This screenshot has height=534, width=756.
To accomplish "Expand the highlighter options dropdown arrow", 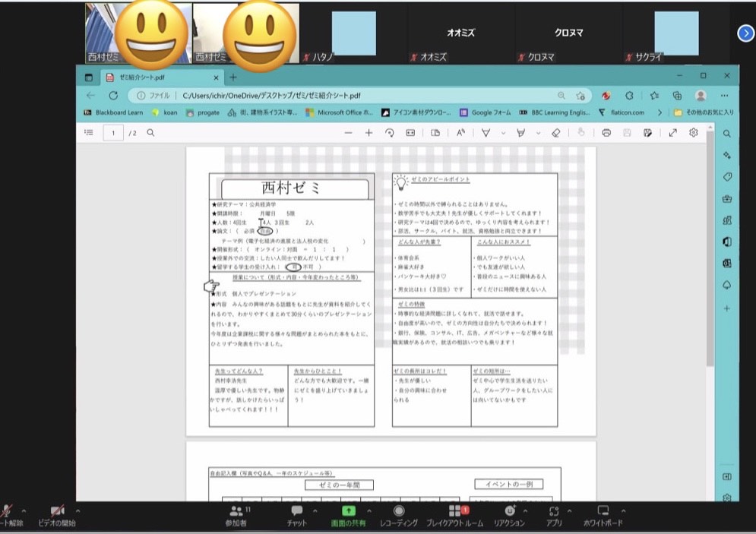I will pos(539,133).
